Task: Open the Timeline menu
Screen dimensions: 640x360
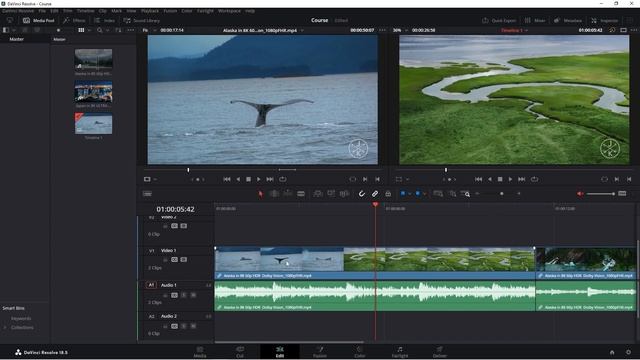Action: (85, 11)
